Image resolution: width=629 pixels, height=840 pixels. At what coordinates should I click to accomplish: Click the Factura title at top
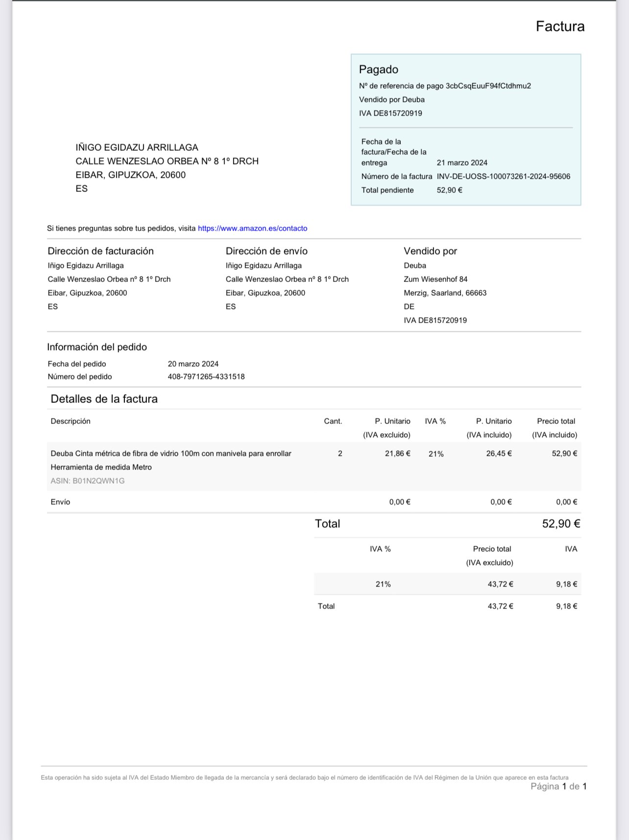point(559,26)
